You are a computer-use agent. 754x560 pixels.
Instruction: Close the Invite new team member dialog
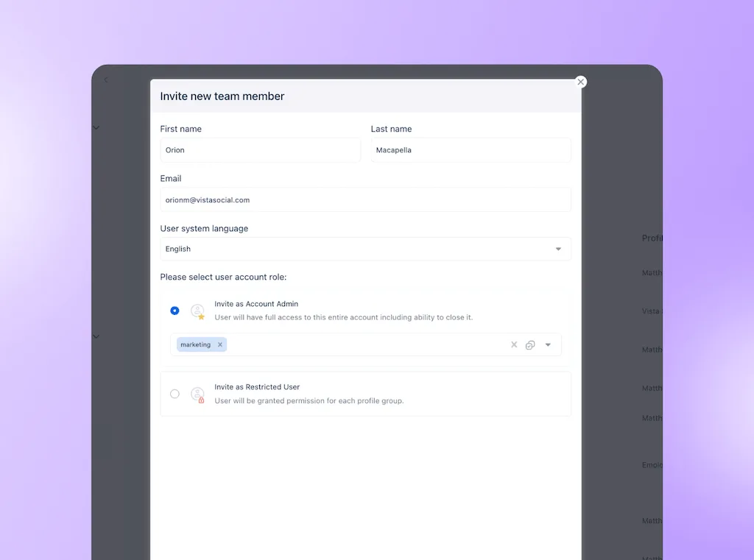580,82
